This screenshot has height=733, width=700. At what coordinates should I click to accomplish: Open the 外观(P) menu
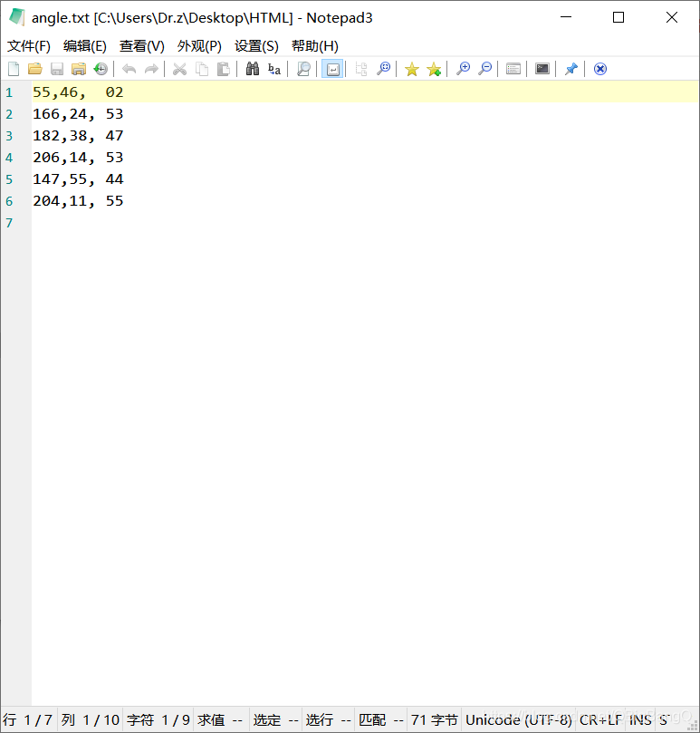(199, 46)
